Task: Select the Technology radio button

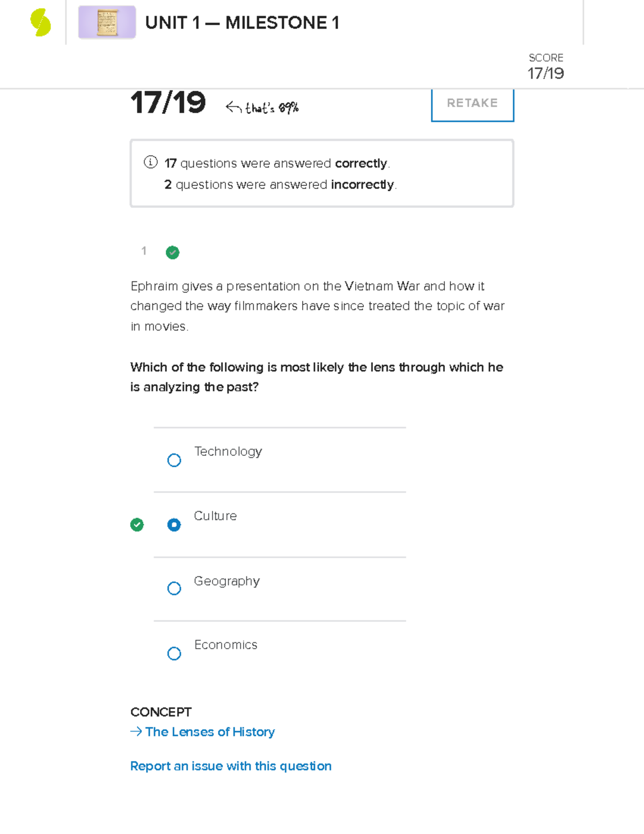Action: tap(174, 460)
